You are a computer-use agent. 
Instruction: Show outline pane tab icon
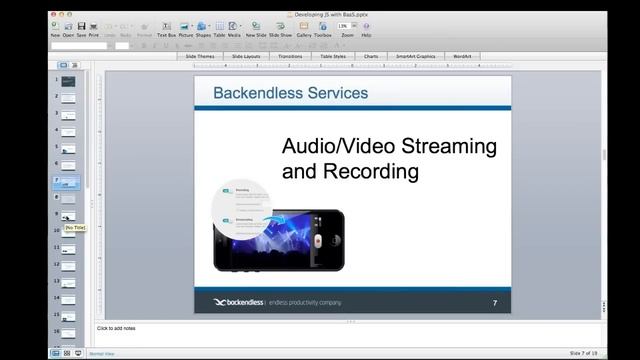click(x=74, y=65)
